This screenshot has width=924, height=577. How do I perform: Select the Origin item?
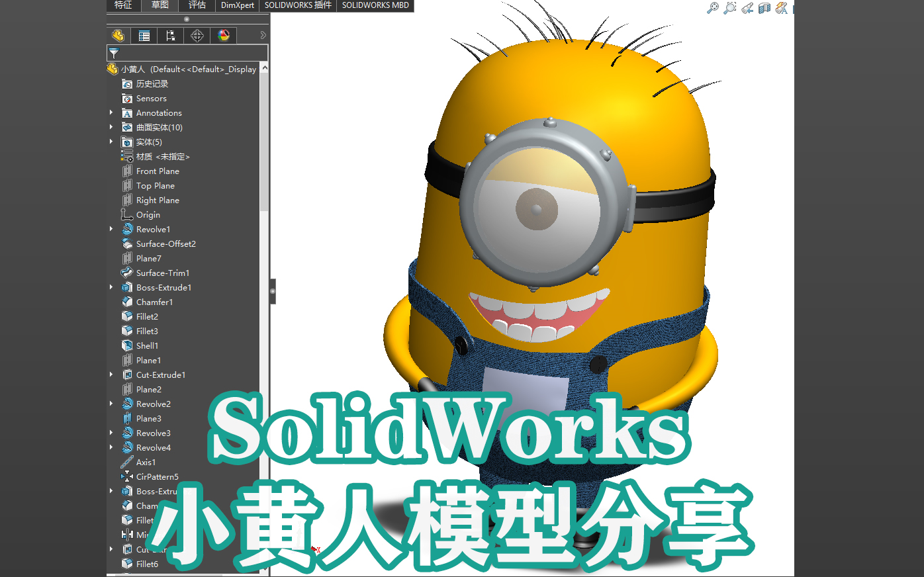pos(148,215)
